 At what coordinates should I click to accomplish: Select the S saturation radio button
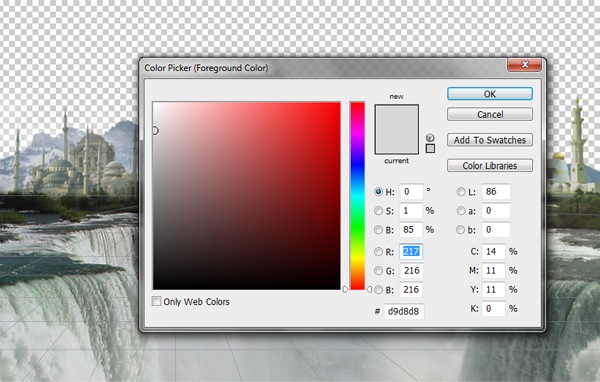[378, 211]
